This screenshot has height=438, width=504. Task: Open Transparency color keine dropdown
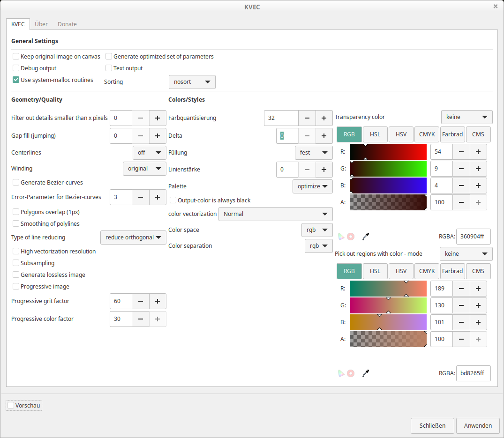466,117
